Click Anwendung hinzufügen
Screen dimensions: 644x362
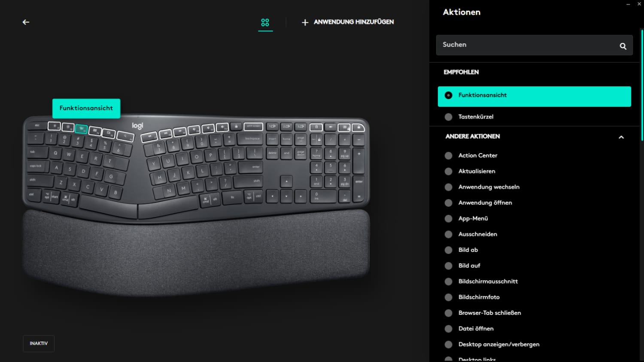pos(348,22)
